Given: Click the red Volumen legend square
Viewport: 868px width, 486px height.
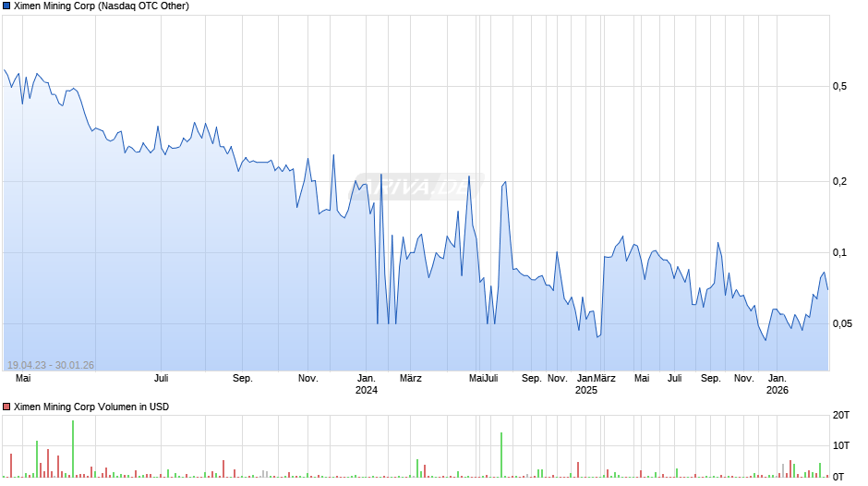Looking at the screenshot, I should [x=6, y=407].
